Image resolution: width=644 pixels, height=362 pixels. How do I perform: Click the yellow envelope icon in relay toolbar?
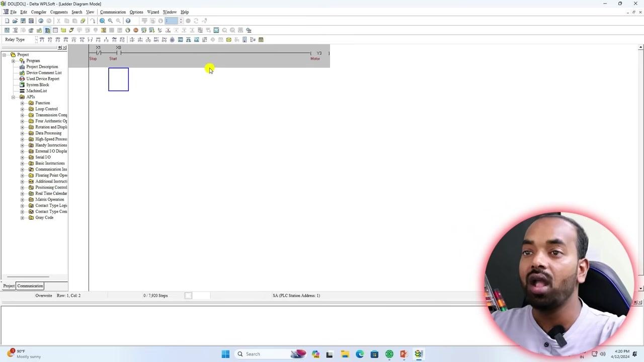[228, 40]
